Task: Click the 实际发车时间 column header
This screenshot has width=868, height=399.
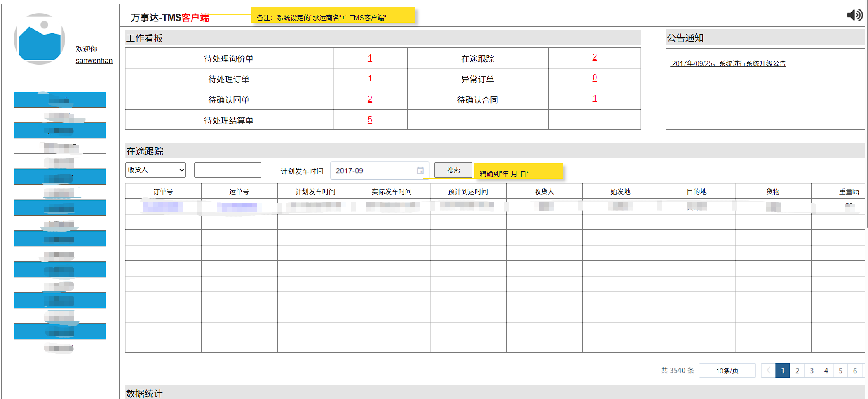Action: click(392, 192)
